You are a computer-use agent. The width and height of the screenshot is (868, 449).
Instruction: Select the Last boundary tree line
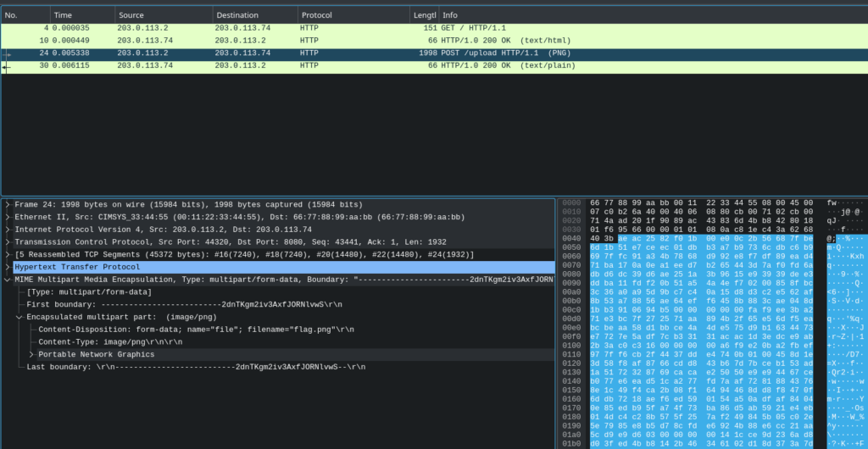tap(195, 367)
